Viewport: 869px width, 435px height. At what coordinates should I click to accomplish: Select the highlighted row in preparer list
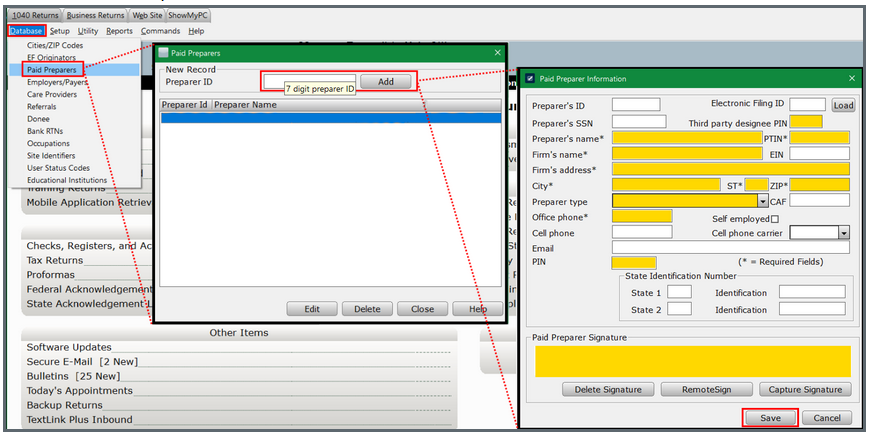coord(330,118)
